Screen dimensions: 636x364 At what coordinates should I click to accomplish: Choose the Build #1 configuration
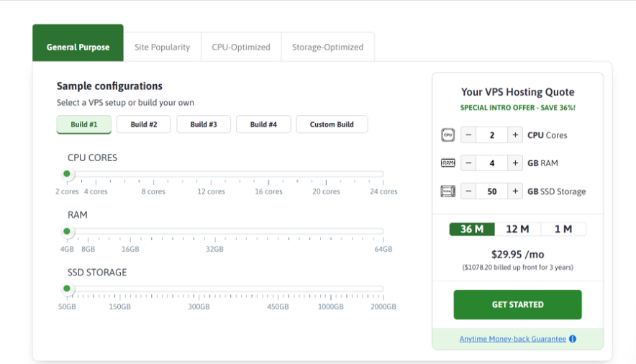click(x=84, y=124)
